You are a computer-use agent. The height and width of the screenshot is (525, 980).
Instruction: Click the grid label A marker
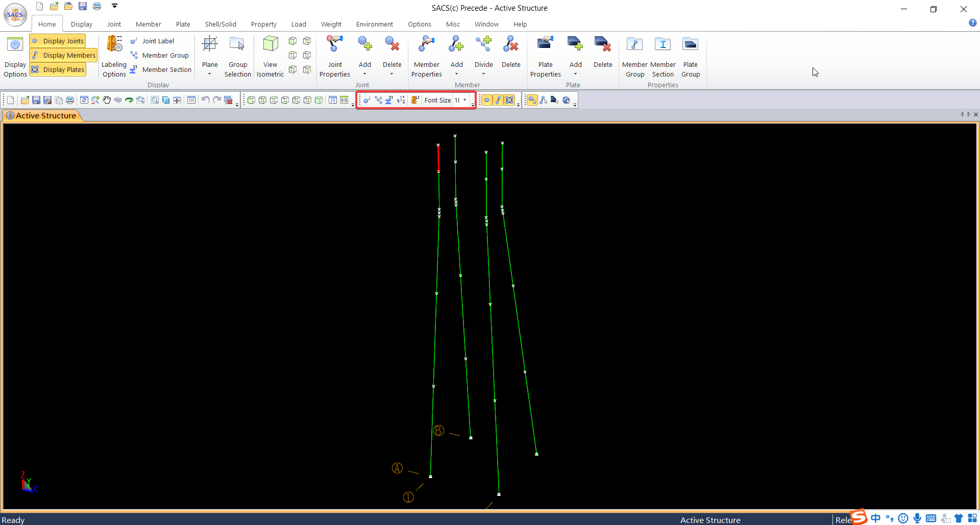point(397,468)
